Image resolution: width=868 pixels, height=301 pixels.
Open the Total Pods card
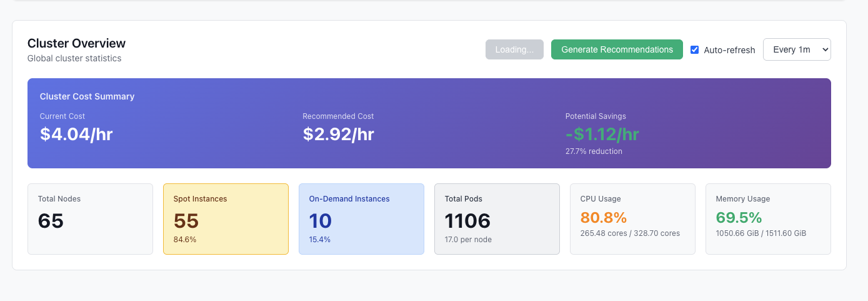coord(497,219)
